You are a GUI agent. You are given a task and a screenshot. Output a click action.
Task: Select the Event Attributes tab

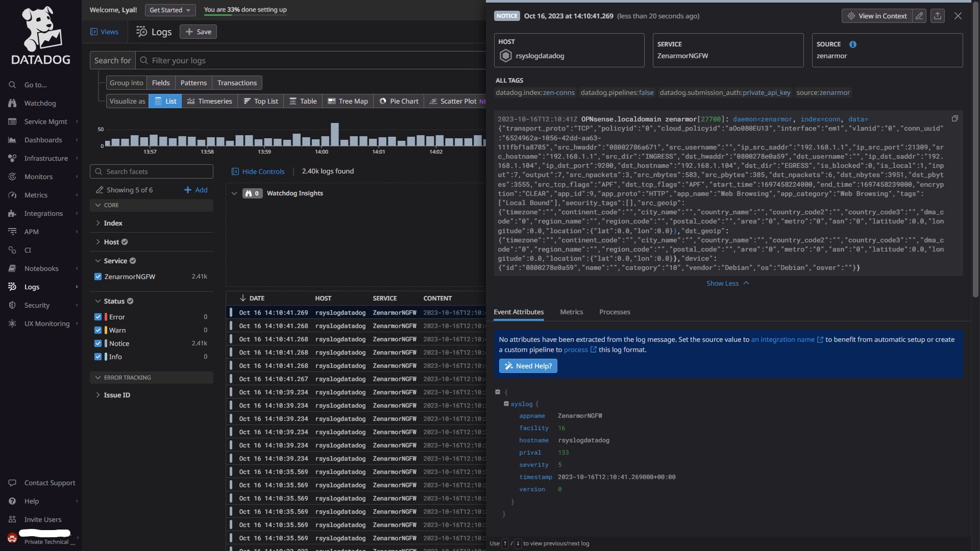click(x=519, y=312)
